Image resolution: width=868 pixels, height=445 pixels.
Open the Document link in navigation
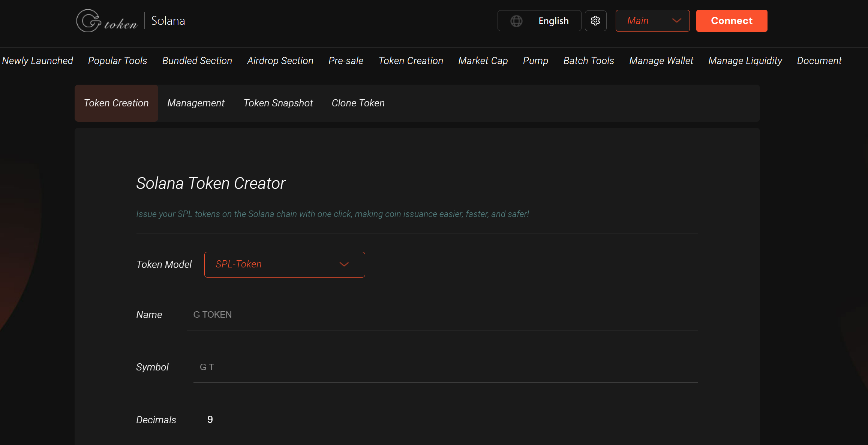coord(819,61)
